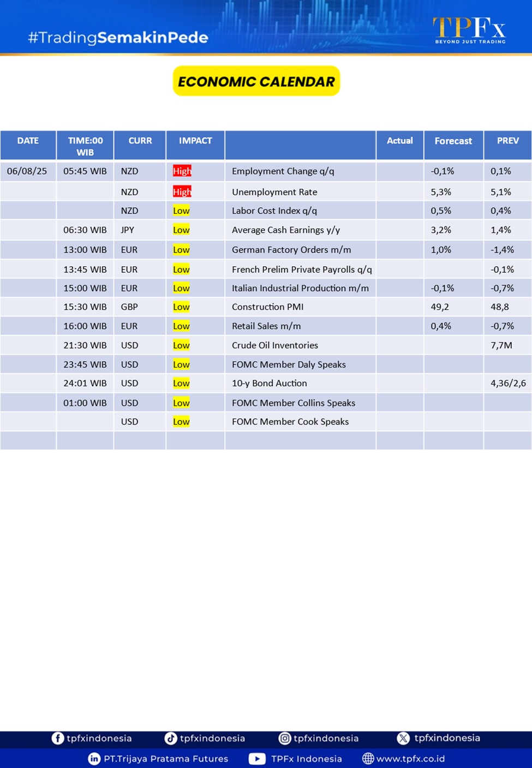Click the TikTok icon in the footer
This screenshot has width=532, height=768.
[171, 738]
